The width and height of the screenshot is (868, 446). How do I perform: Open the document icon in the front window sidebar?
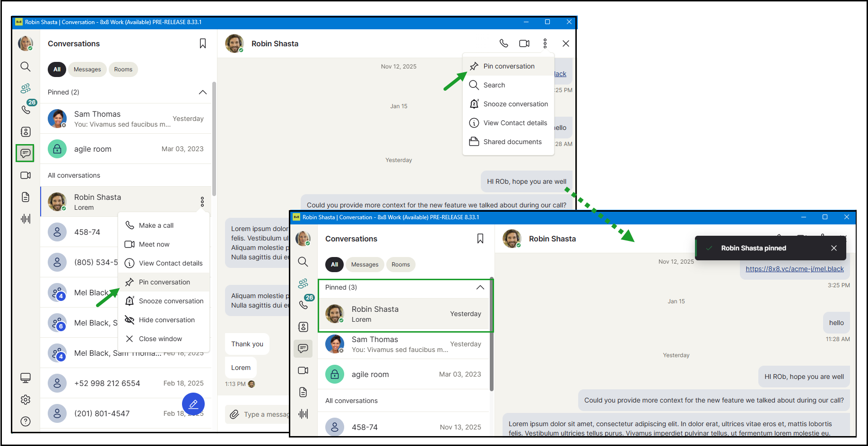pos(303,392)
